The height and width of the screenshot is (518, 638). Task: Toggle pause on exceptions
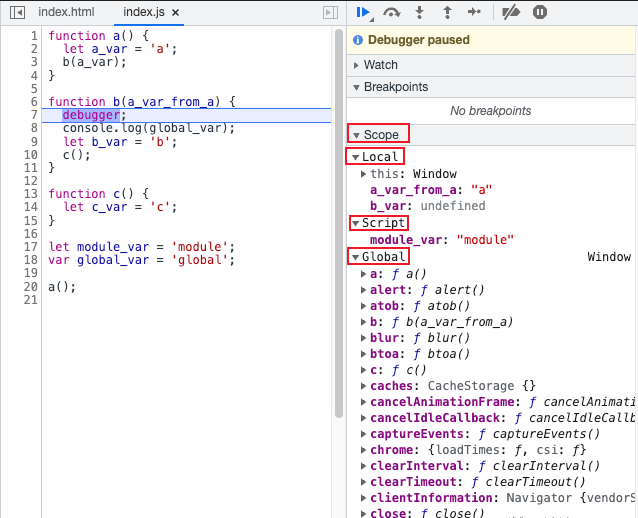540,12
